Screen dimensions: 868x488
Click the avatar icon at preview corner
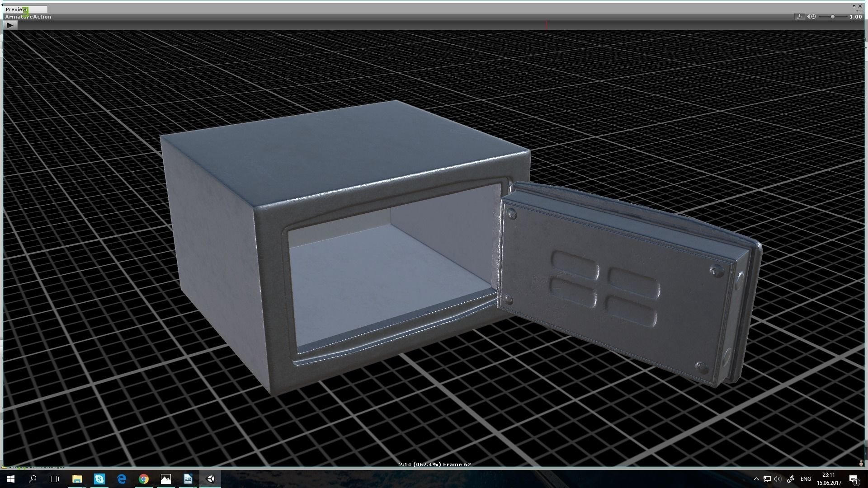[x=861, y=464]
